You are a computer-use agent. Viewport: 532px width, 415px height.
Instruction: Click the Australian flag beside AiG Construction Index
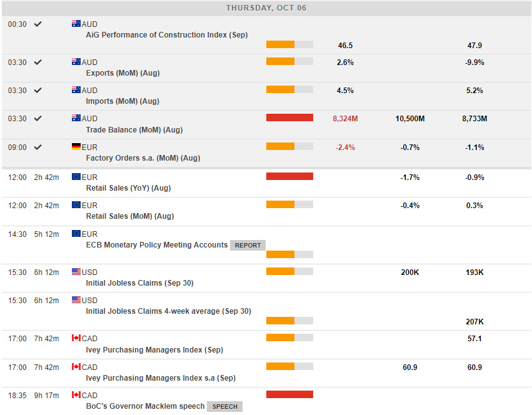(x=76, y=24)
